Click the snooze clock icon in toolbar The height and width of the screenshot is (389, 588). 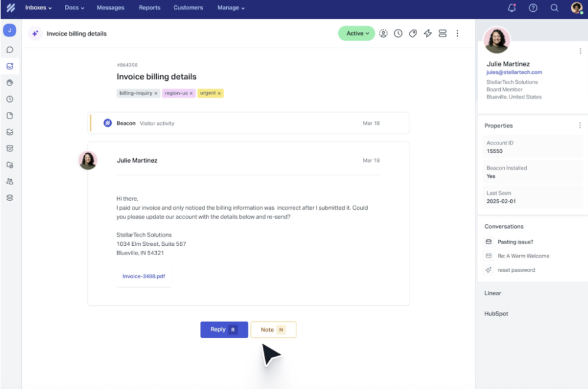tap(398, 34)
